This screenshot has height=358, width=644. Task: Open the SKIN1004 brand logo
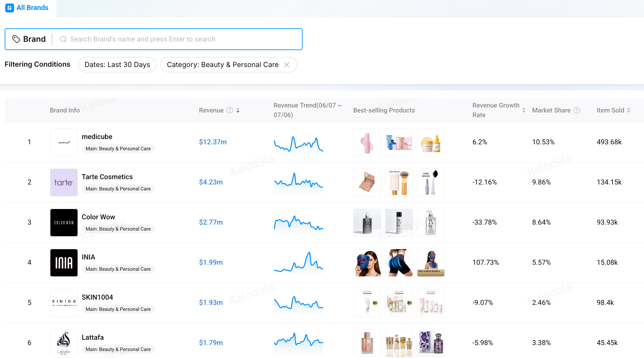point(64,303)
